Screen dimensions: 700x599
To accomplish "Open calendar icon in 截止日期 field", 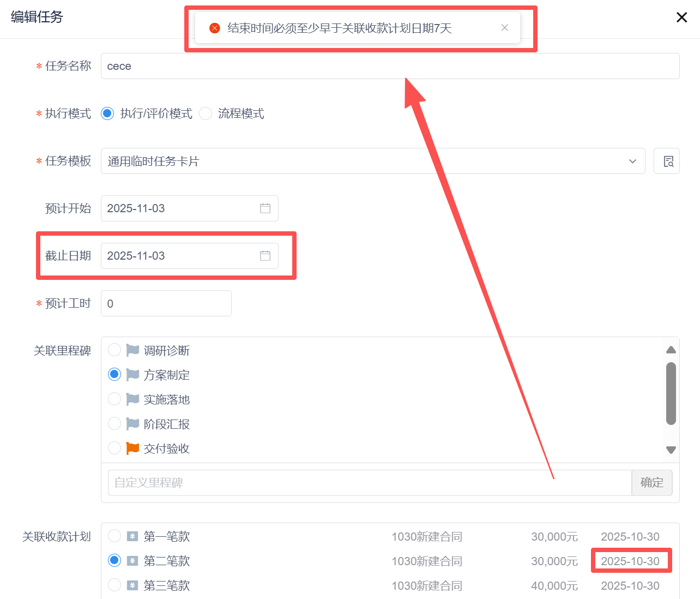I will point(265,256).
